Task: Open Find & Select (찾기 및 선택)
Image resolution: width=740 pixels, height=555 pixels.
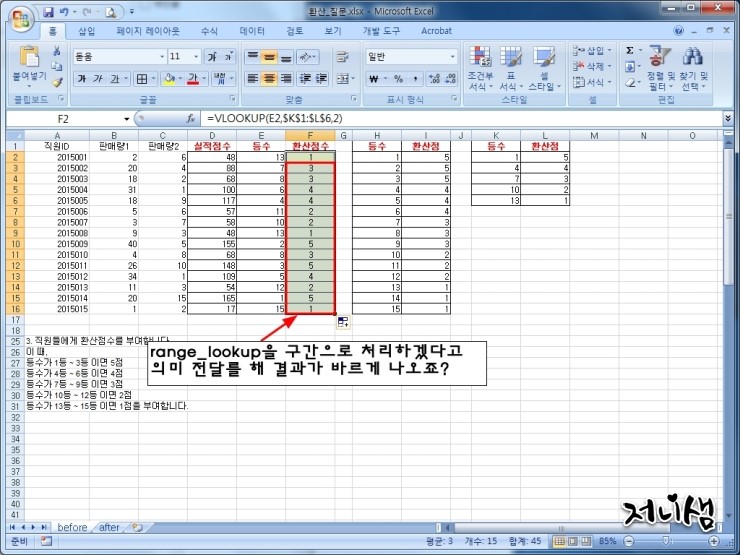Action: 693,68
